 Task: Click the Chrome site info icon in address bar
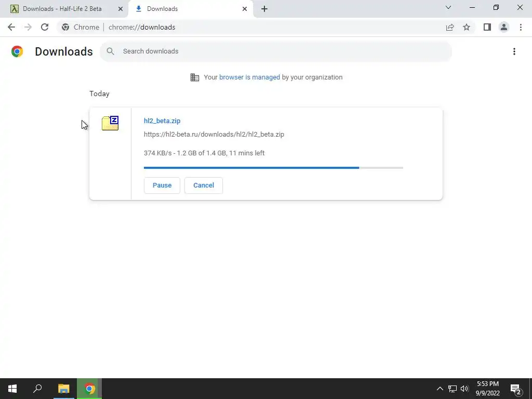pos(65,27)
